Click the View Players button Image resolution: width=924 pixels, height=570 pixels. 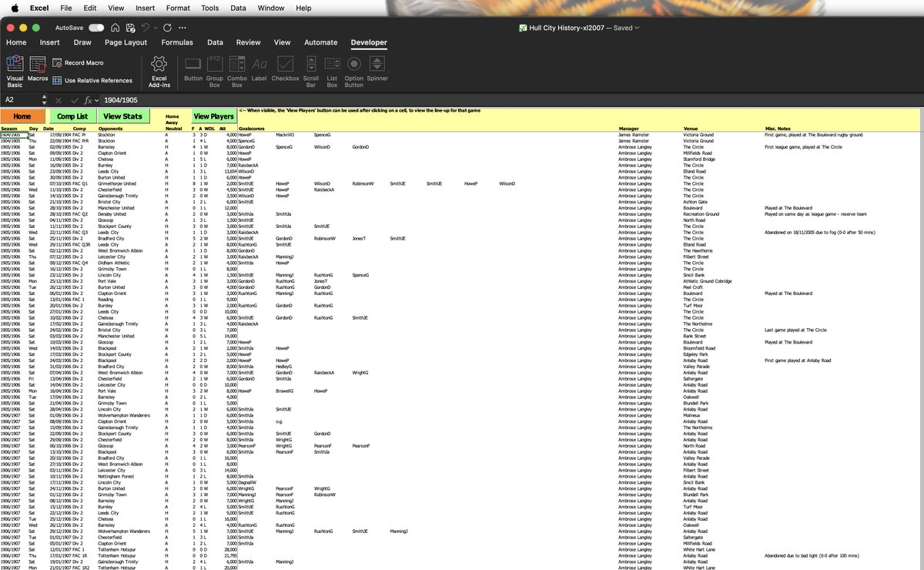click(x=213, y=116)
